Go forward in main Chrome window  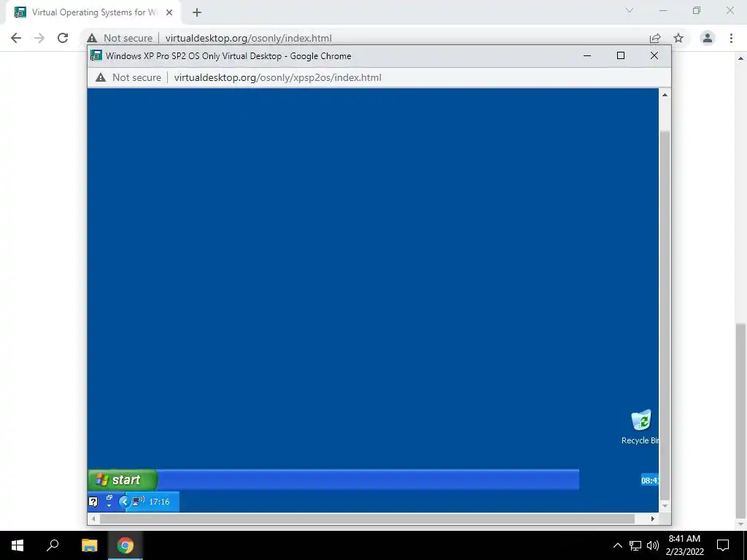click(x=39, y=38)
